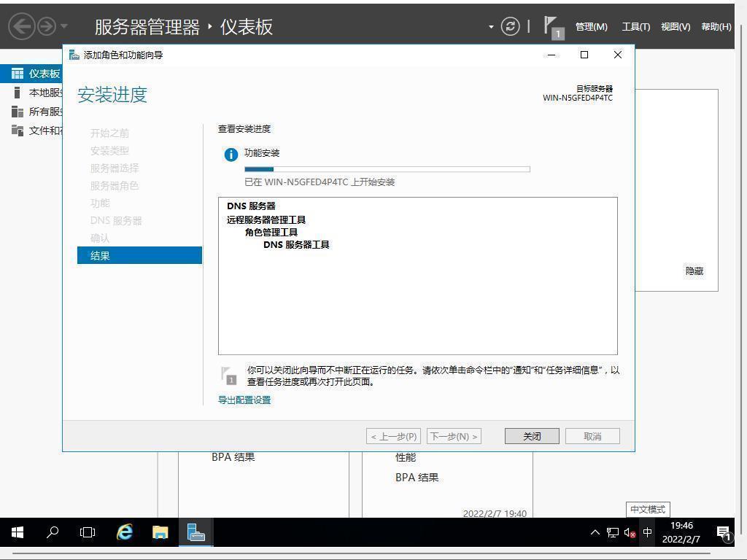
Task: Click DNS 服务器 in install list
Action: coord(251,206)
